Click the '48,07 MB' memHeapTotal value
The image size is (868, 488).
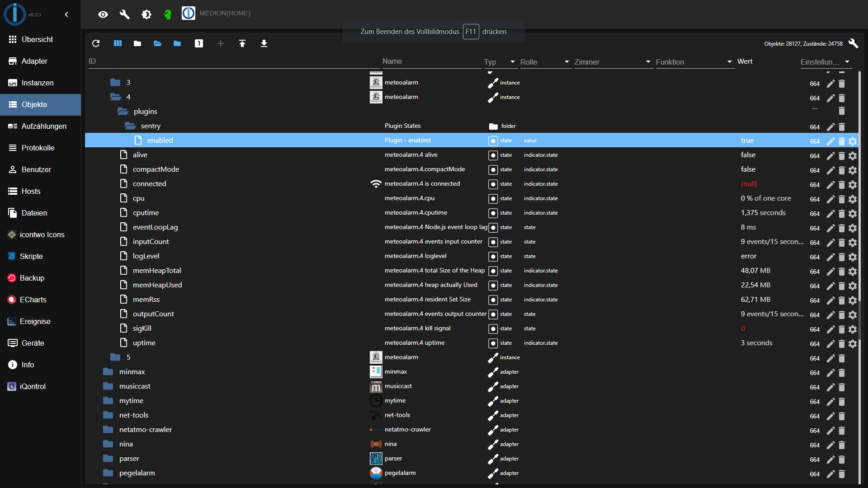(x=755, y=271)
